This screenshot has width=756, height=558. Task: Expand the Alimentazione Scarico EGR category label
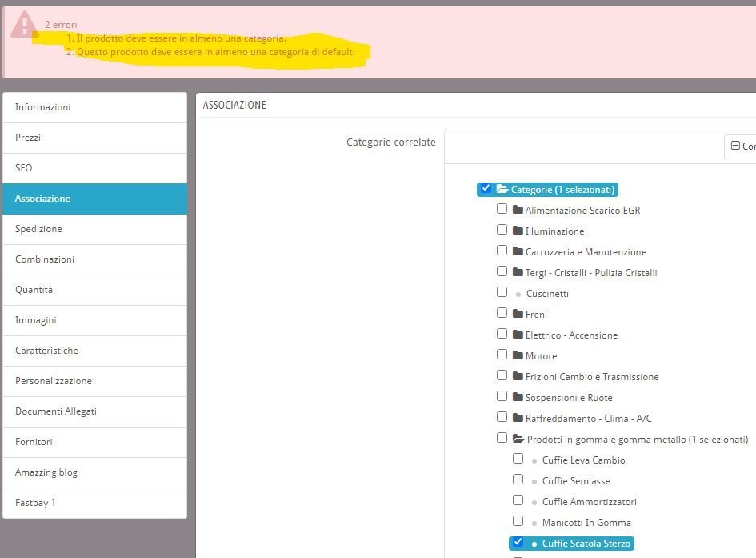click(582, 211)
